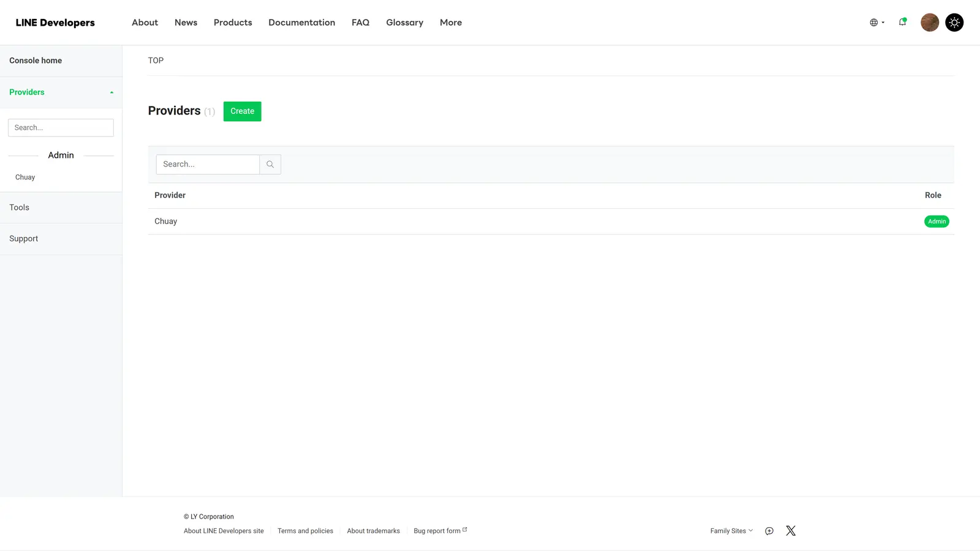
Task: Open the language globe selector
Action: coord(876,23)
